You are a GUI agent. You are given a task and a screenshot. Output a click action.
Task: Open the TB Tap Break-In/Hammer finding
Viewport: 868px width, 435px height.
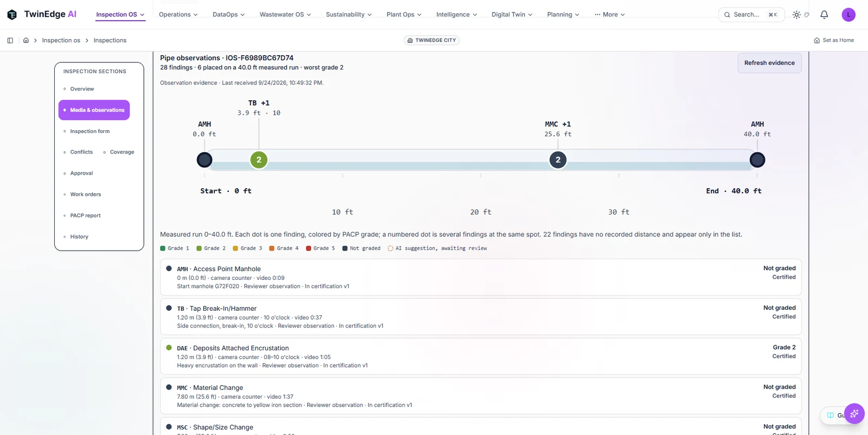pyautogui.click(x=481, y=317)
